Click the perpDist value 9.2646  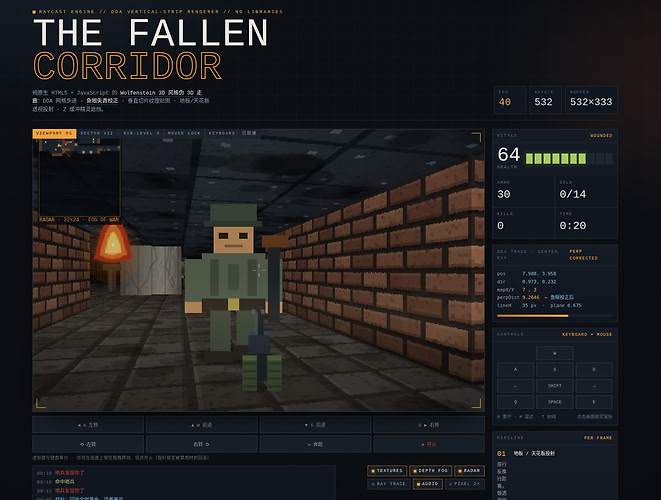[531, 297]
